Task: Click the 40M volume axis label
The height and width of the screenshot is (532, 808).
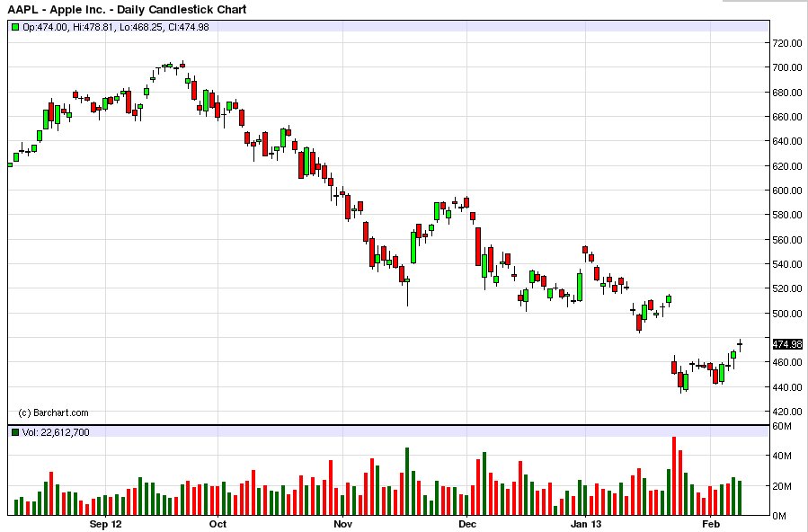Action: click(x=782, y=456)
